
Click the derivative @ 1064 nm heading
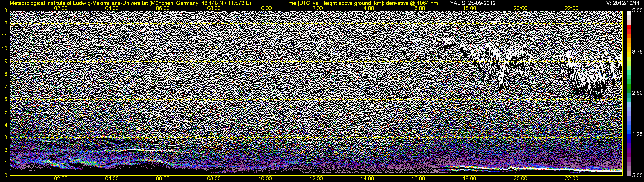[x=412, y=3]
